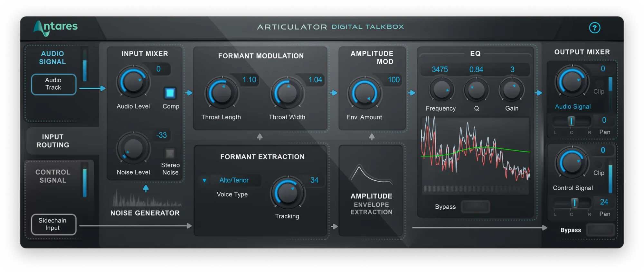Click the Antares logo
Image resolution: width=644 pixels, height=272 pixels.
click(x=55, y=28)
